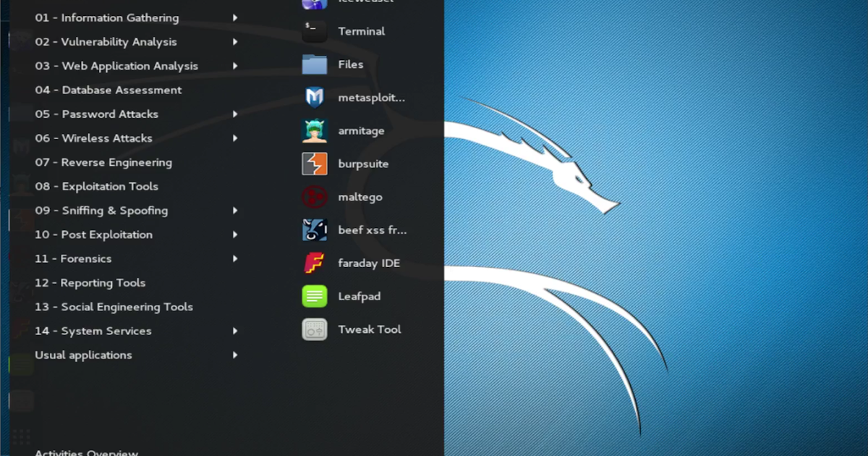Screen dimensions: 868x456
Task: Open the Reporting Tools category
Action: 91,282
